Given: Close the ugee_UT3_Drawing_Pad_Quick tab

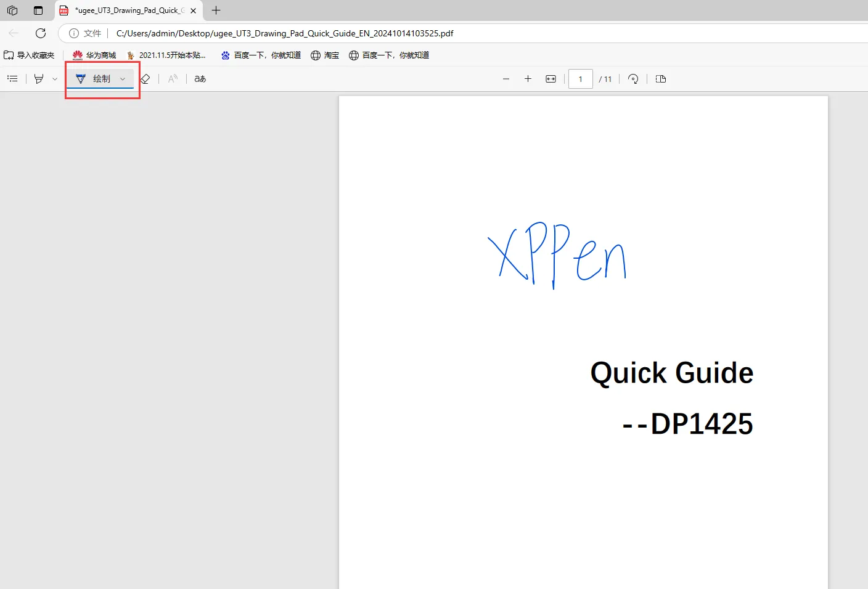Looking at the screenshot, I should pos(193,10).
